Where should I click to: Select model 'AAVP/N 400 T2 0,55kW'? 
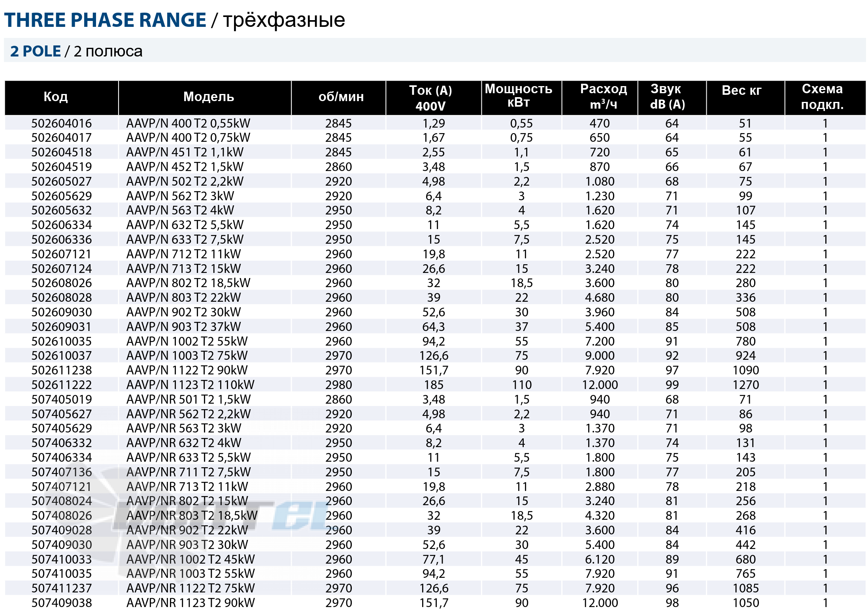pyautogui.click(x=188, y=123)
